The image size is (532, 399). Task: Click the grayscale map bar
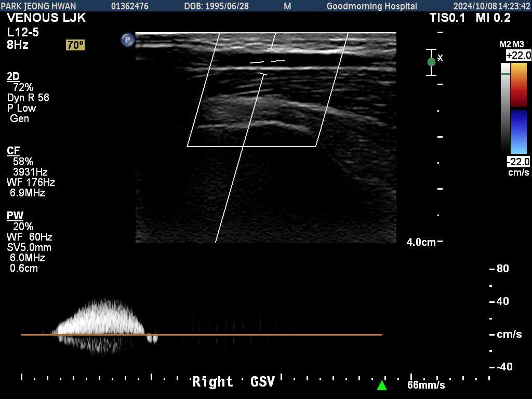pos(506,108)
